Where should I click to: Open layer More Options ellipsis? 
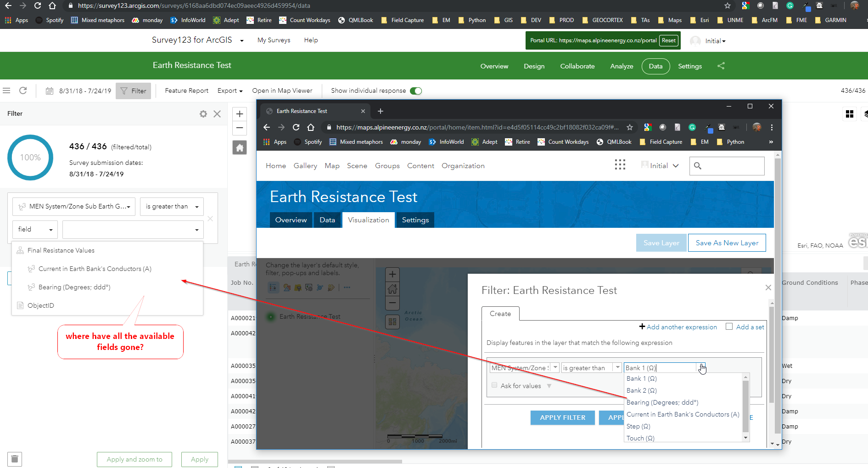pos(347,288)
